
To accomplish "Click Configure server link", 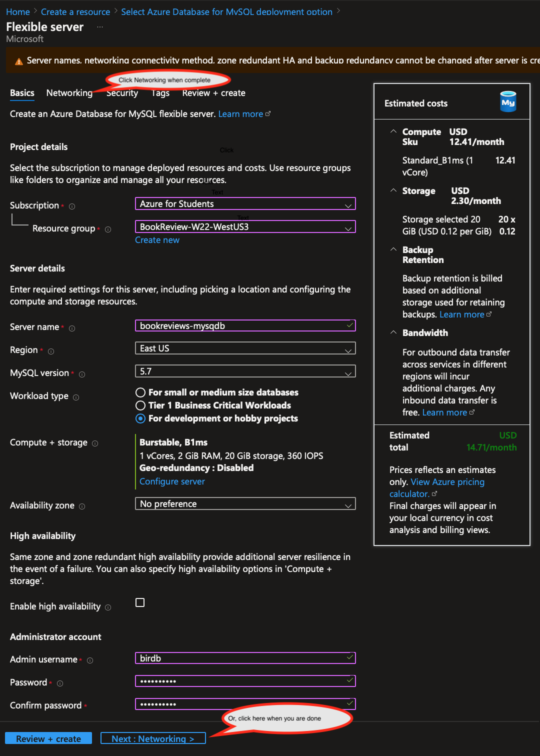I will (x=172, y=481).
